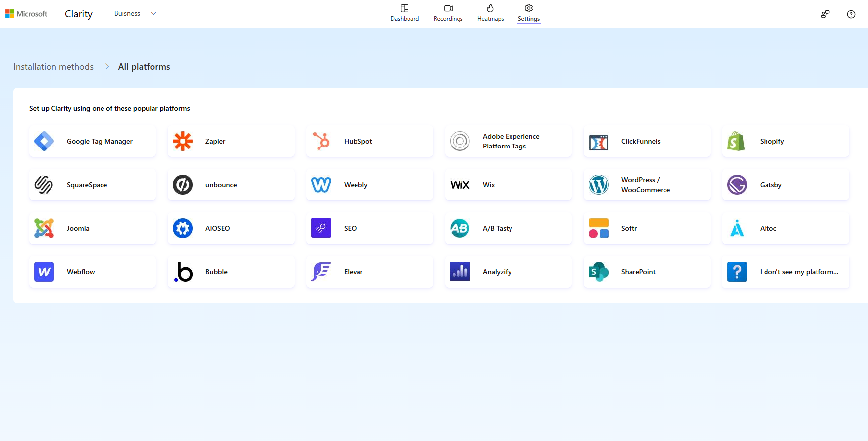This screenshot has height=441, width=868.
Task: Click the Microsoft logo link
Action: pyautogui.click(x=26, y=14)
